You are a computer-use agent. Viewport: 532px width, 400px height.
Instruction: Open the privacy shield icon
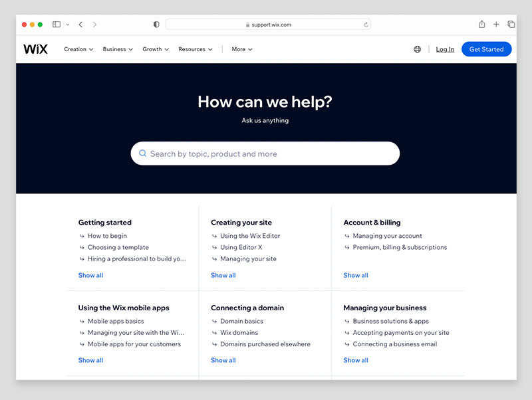156,25
